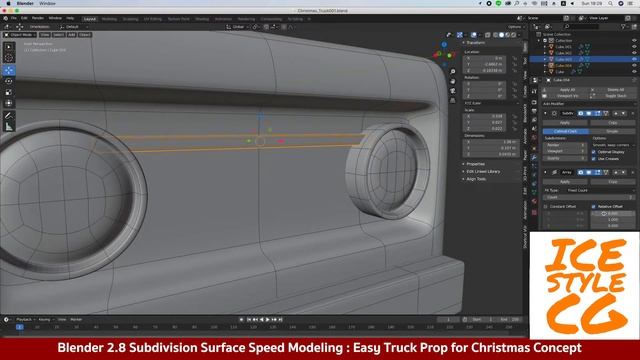This screenshot has width=640, height=360.
Task: Click the zoom view magnifier icon
Action: coord(453,71)
